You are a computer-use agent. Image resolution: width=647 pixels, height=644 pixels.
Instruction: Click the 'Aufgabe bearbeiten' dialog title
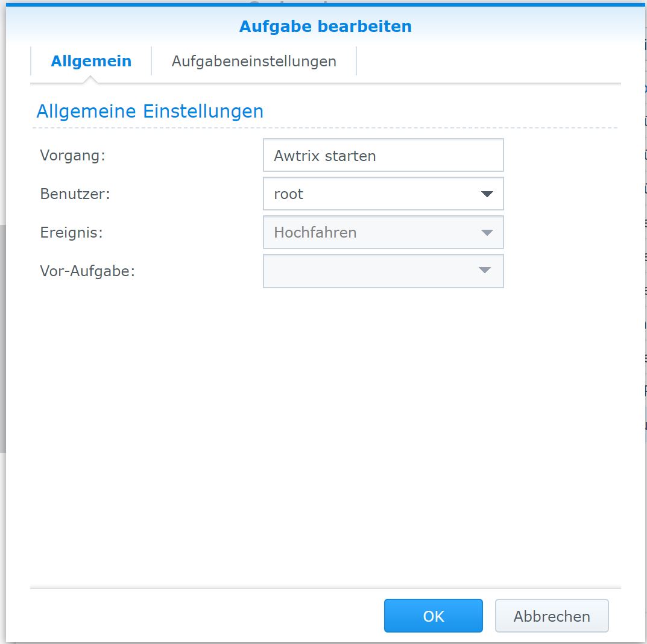coord(325,27)
